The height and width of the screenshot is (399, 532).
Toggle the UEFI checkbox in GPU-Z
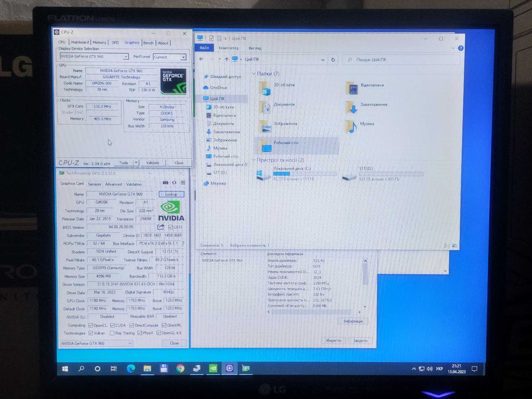click(x=170, y=227)
